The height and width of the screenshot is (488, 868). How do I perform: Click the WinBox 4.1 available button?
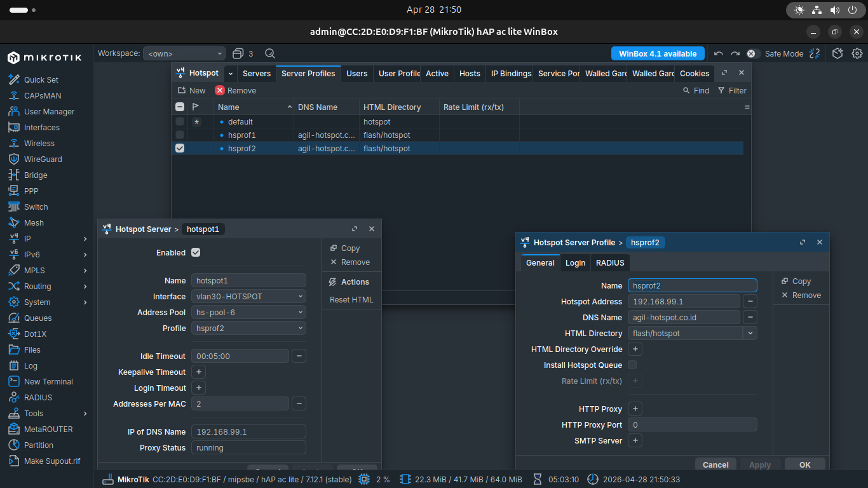tap(658, 54)
